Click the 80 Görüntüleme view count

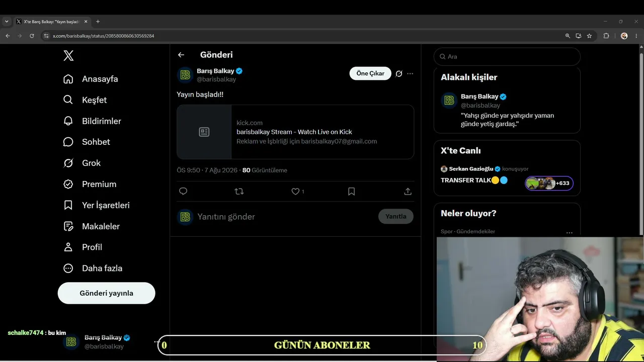click(265, 170)
